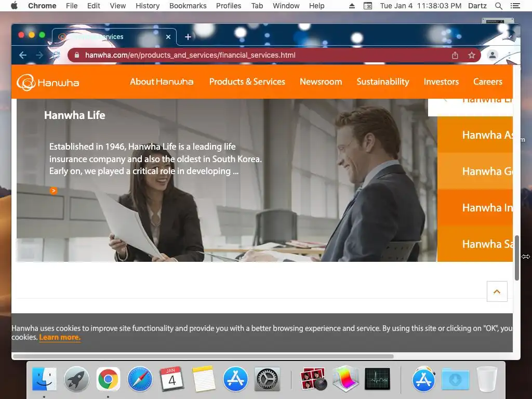Open the History menu

[148, 6]
